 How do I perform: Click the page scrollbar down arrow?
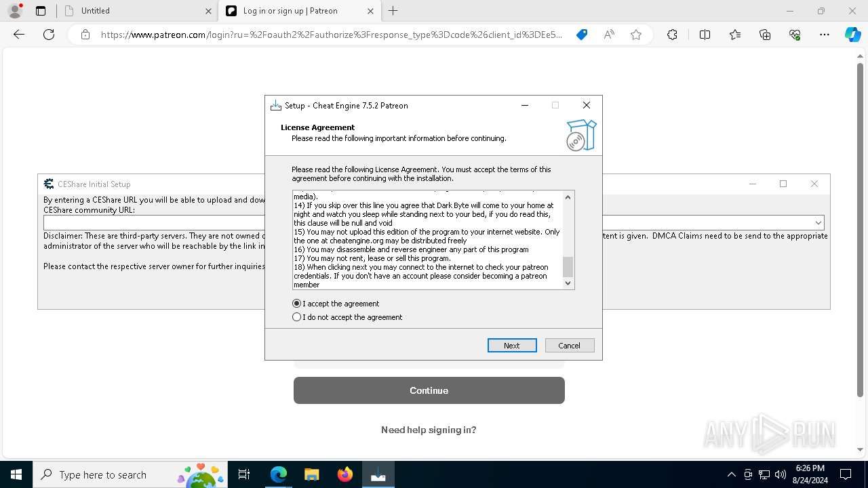tap(861, 450)
